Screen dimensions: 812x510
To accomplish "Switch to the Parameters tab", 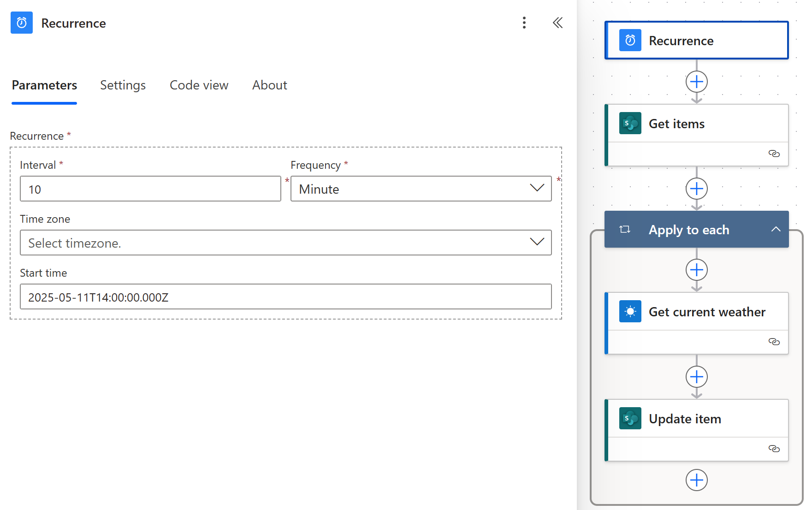I will click(x=44, y=85).
